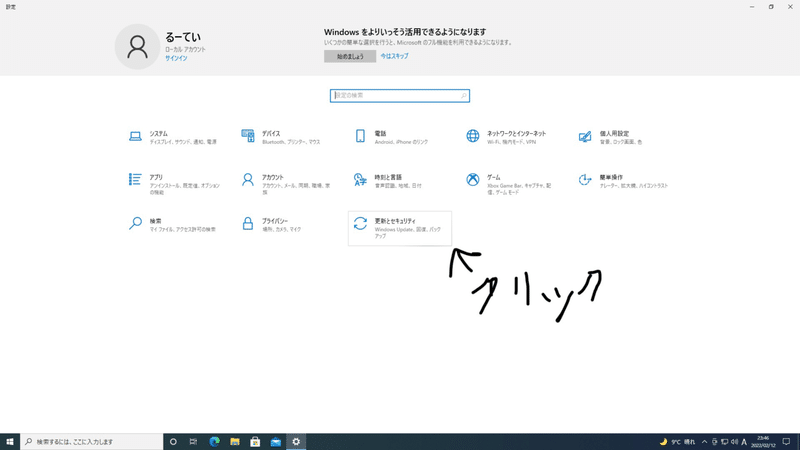Expand the hidden tray icons chevron
The height and width of the screenshot is (450, 800).
[x=705, y=442]
